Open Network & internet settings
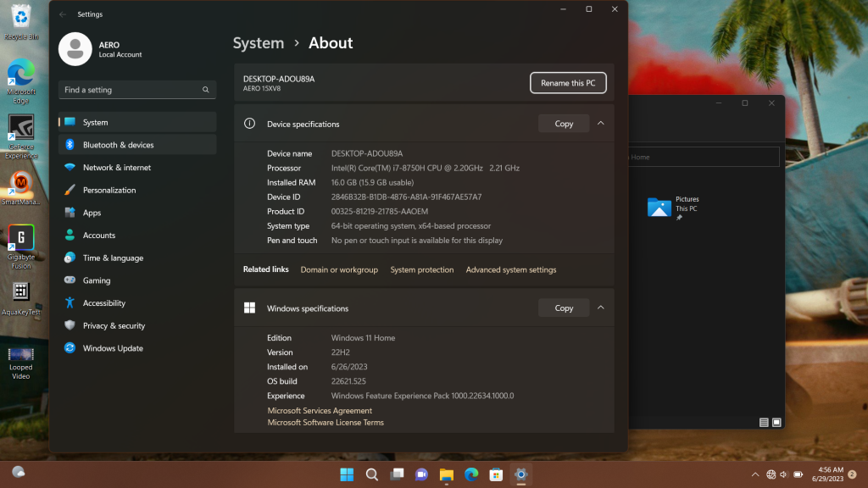868x488 pixels. [x=137, y=168]
